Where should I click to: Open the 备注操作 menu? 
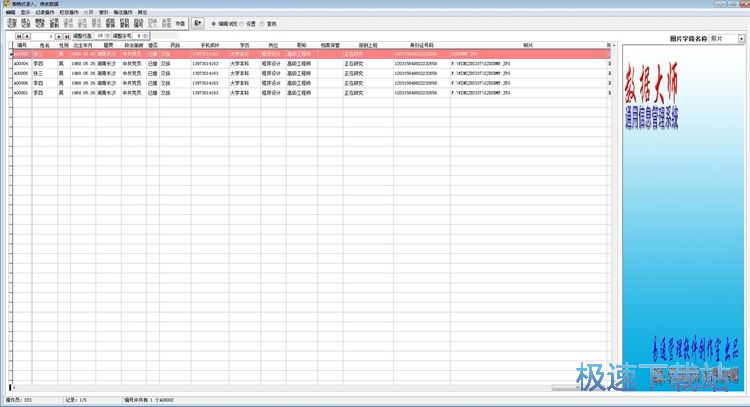point(123,12)
